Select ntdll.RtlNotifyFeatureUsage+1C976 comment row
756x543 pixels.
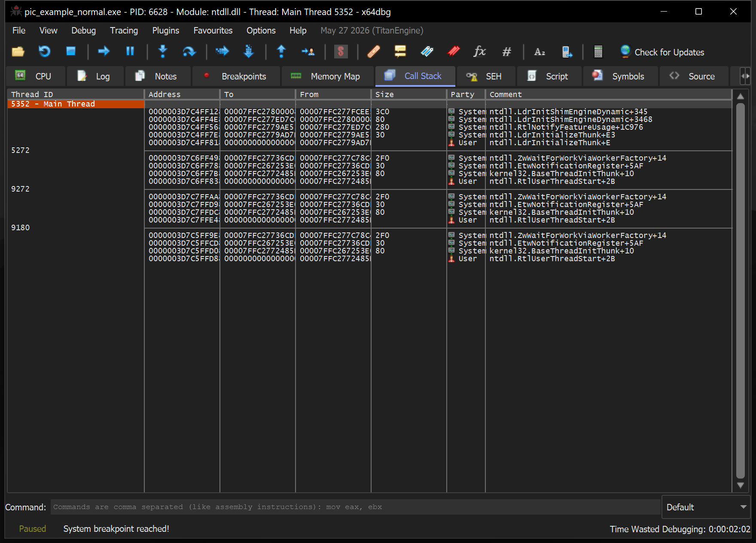[566, 127]
